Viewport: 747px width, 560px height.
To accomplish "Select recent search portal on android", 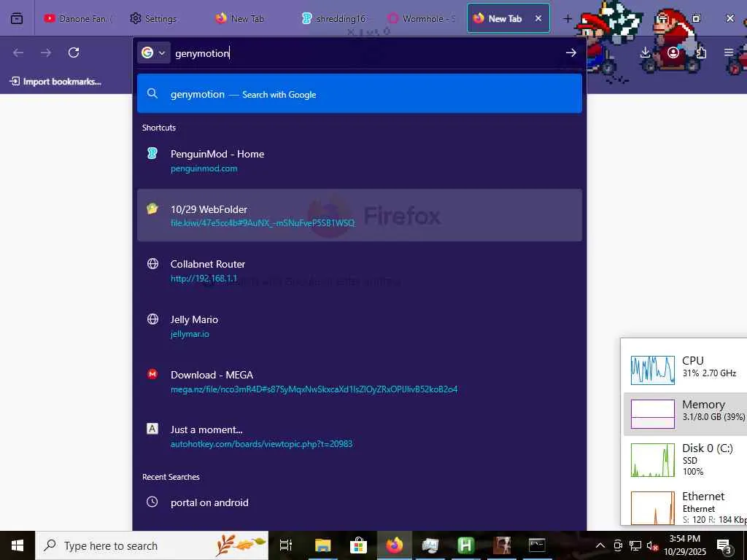I will pos(360,502).
